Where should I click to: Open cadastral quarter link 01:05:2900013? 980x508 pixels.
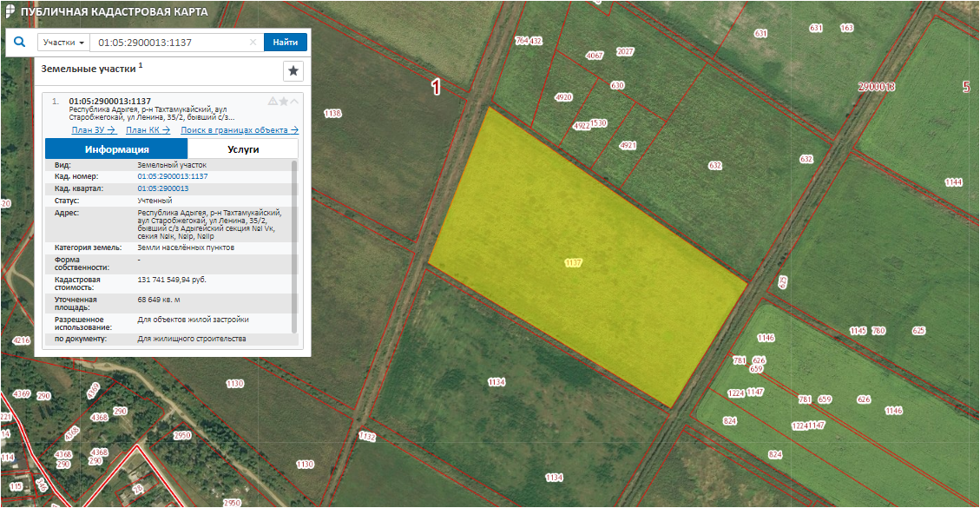pyautogui.click(x=162, y=188)
